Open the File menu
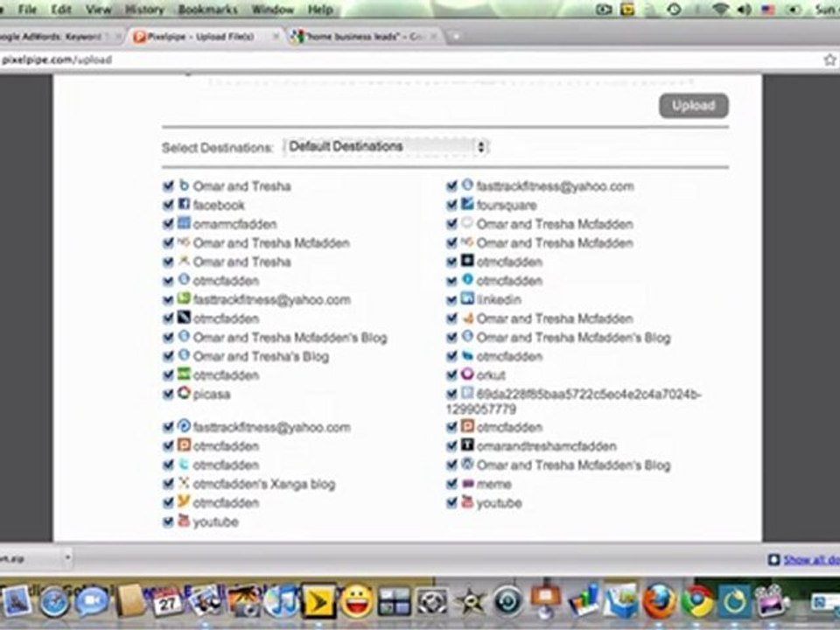The height and width of the screenshot is (630, 840). pos(27,9)
